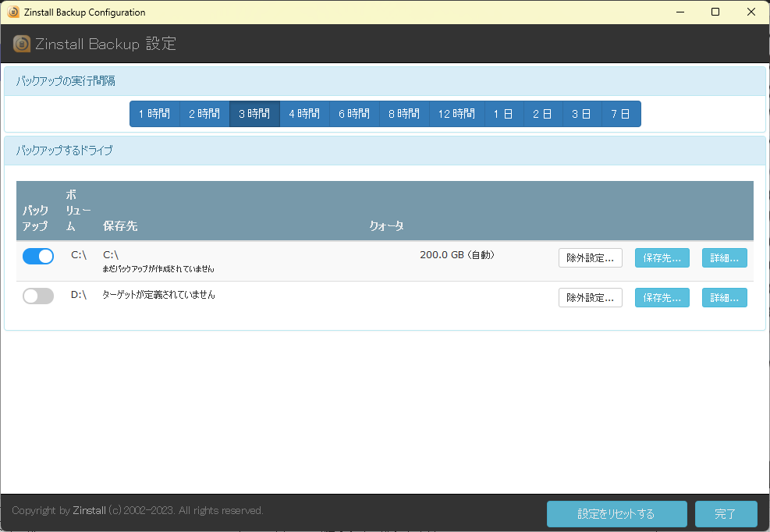The width and height of the screenshot is (770, 532).
Task: Open 詳細 settings for D:\ drive
Action: 724,297
